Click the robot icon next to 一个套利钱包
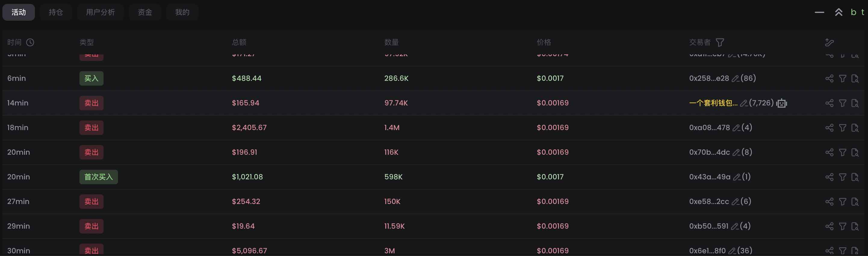This screenshot has height=256, width=868. [x=782, y=103]
